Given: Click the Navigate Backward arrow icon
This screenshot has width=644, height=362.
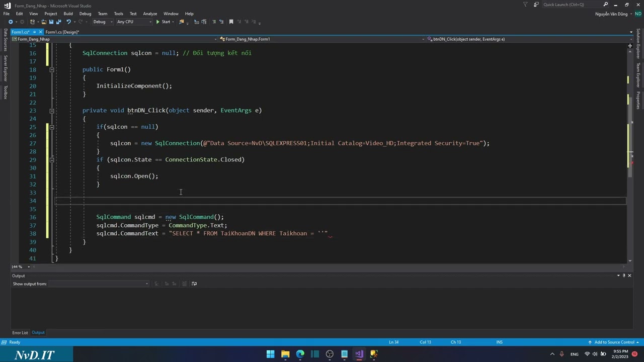Looking at the screenshot, I should (11, 22).
